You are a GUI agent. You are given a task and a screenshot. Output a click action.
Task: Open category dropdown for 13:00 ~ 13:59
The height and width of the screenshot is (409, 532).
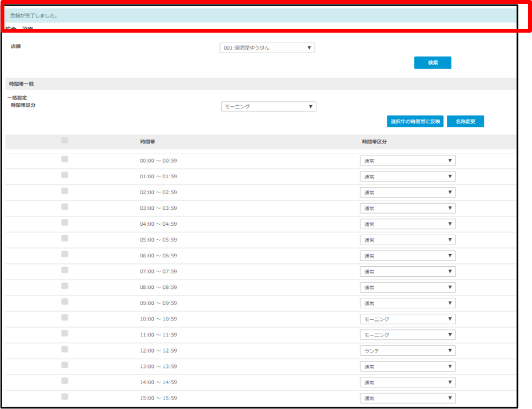[x=408, y=366]
